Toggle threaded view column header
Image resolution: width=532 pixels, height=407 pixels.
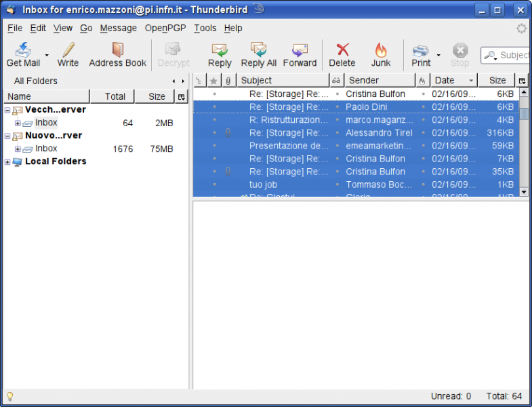pos(199,81)
